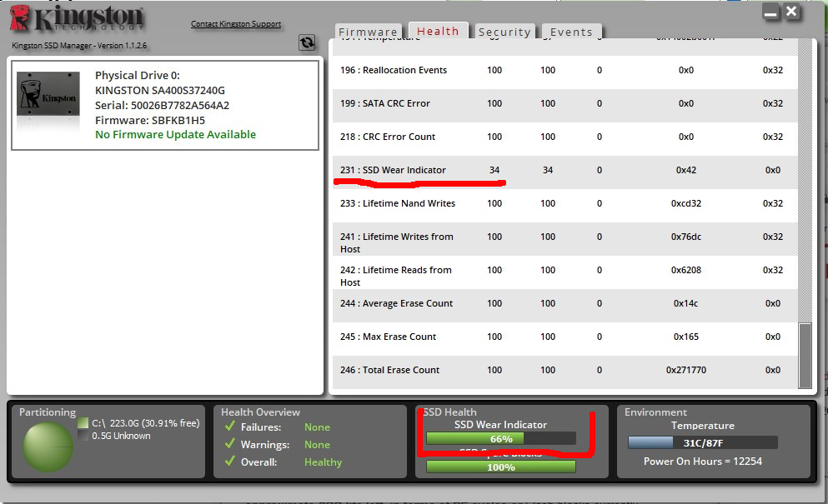Click the SMART attributes scrollbar thumb
Viewport: 828px width, 504px height.
pos(805,355)
